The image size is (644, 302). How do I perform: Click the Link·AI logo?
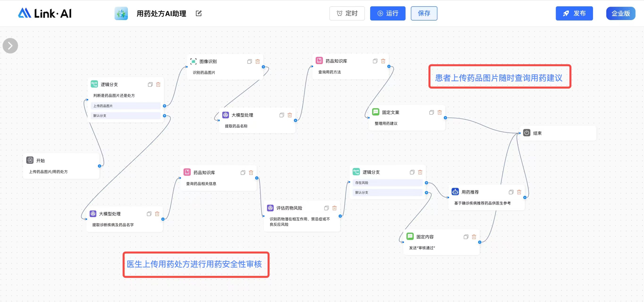tap(45, 13)
